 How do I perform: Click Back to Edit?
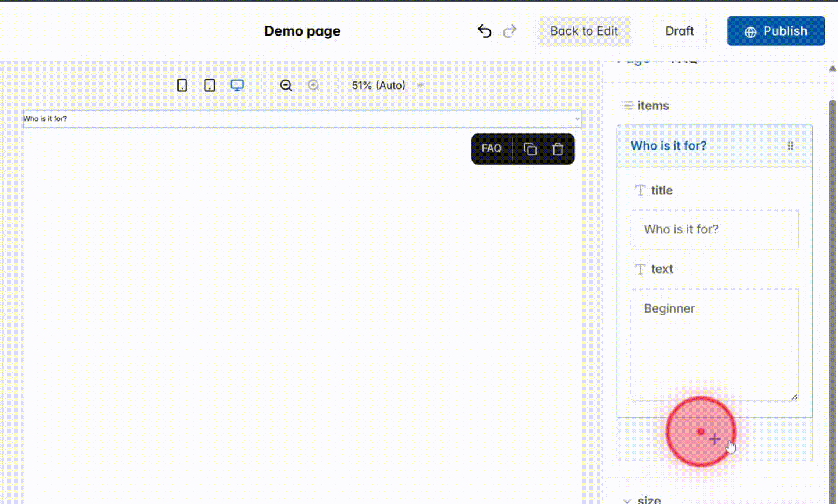pyautogui.click(x=584, y=31)
